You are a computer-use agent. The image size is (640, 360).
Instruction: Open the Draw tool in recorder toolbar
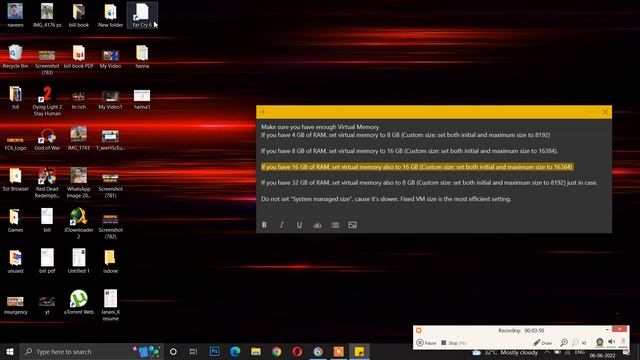pyautogui.click(x=542, y=343)
